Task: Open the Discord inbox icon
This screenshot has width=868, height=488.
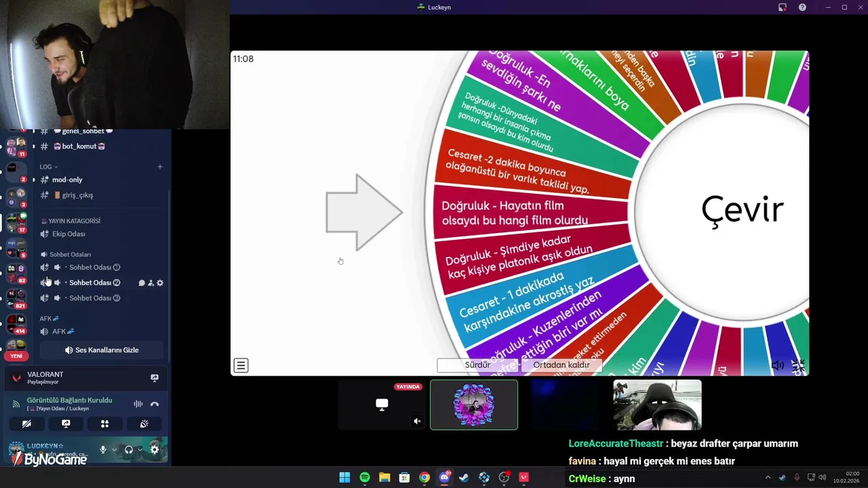Action: coord(783,7)
